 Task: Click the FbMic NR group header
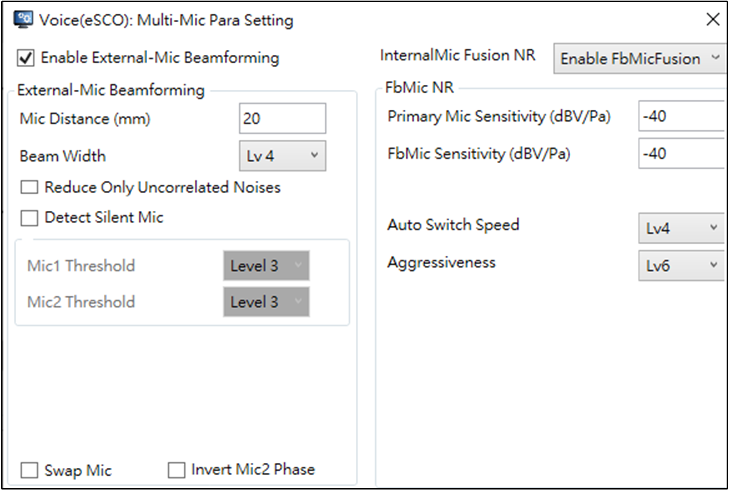[419, 87]
